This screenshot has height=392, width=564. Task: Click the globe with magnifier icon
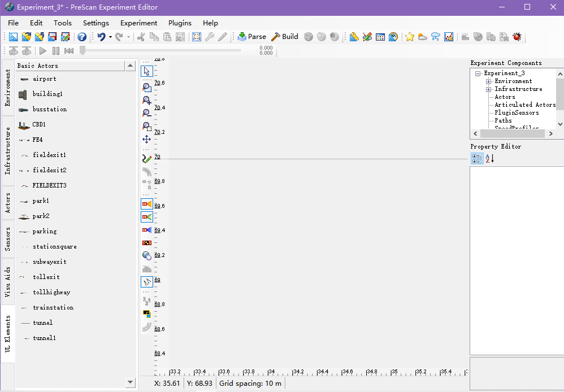tap(147, 256)
